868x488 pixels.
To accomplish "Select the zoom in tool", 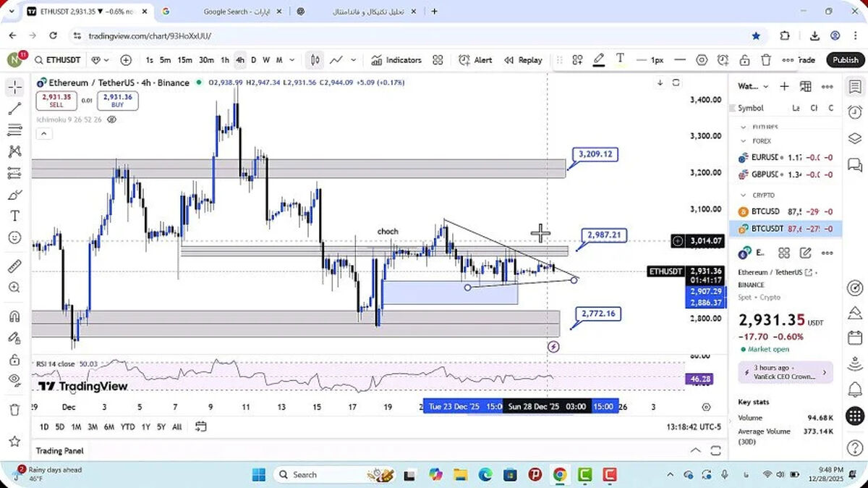I will [14, 287].
